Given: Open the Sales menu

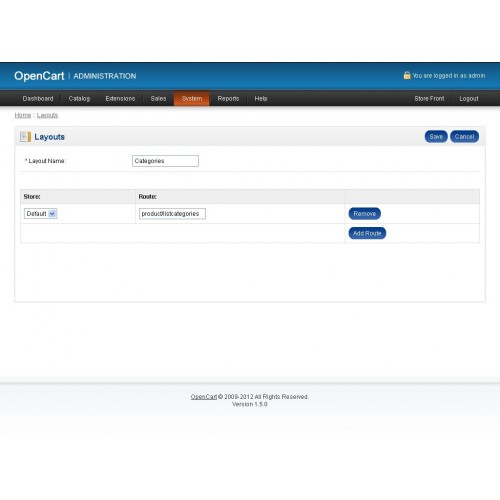Looking at the screenshot, I should pyautogui.click(x=158, y=99).
